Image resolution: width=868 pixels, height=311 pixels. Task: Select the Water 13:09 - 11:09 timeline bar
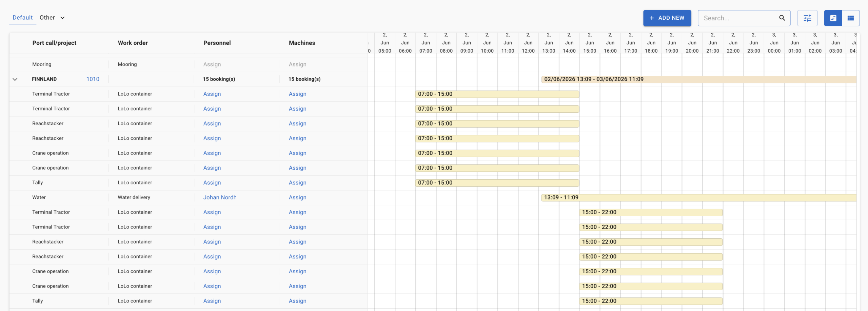tap(699, 197)
